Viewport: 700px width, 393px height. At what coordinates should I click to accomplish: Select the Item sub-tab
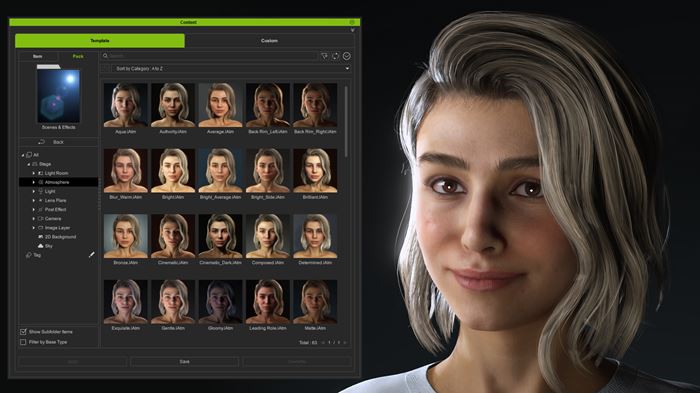[x=38, y=56]
